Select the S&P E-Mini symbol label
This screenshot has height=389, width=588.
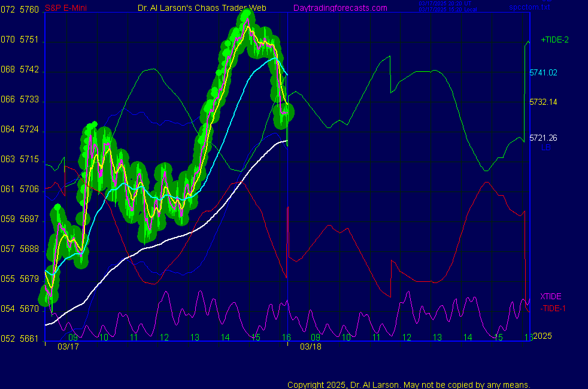pyautogui.click(x=66, y=8)
